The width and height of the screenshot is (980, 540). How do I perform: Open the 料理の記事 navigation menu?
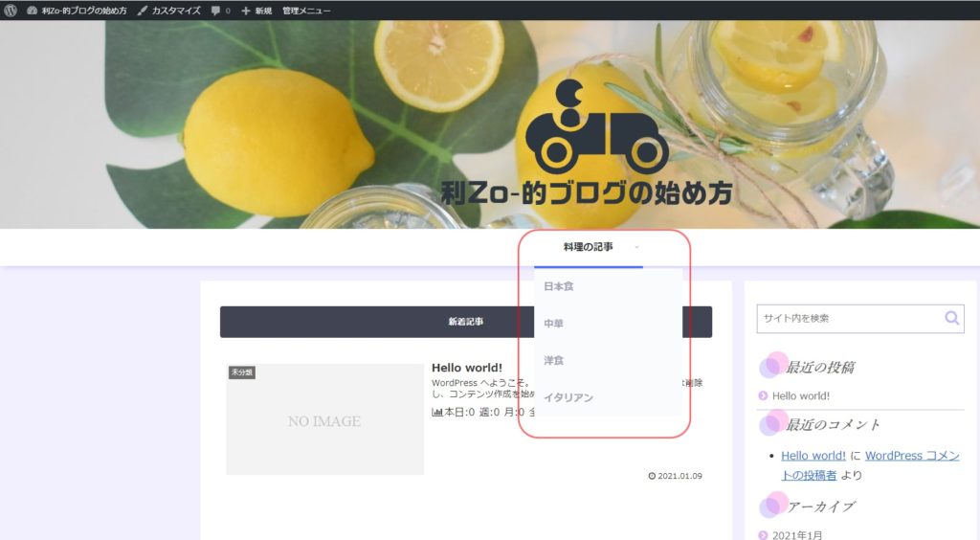(588, 247)
